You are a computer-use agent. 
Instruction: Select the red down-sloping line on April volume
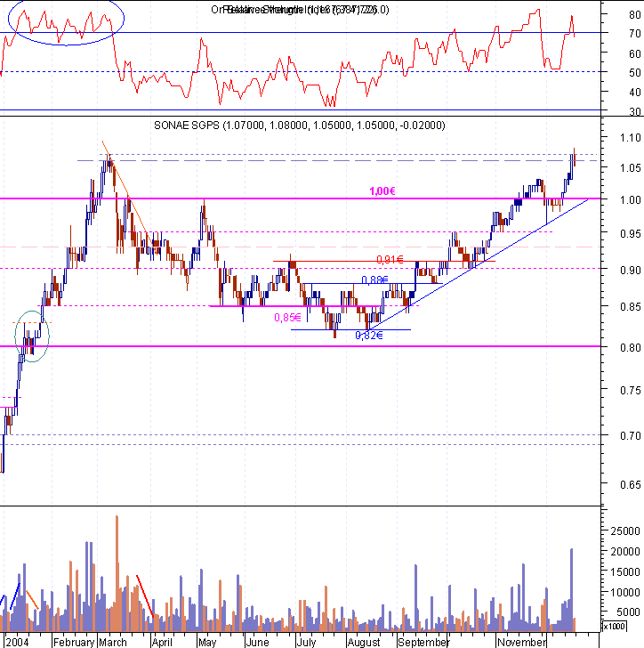pyautogui.click(x=145, y=596)
